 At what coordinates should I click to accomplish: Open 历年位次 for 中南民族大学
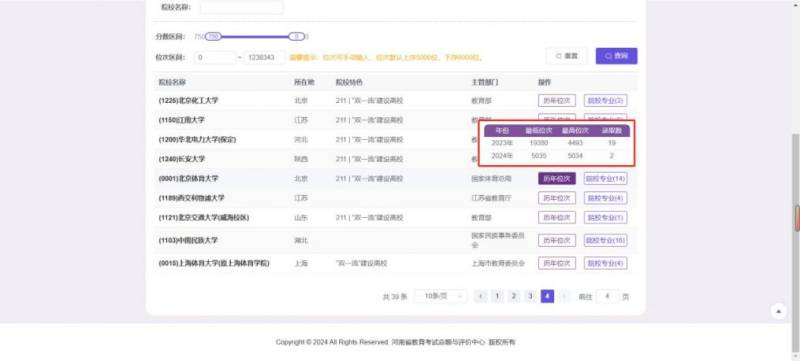(557, 240)
